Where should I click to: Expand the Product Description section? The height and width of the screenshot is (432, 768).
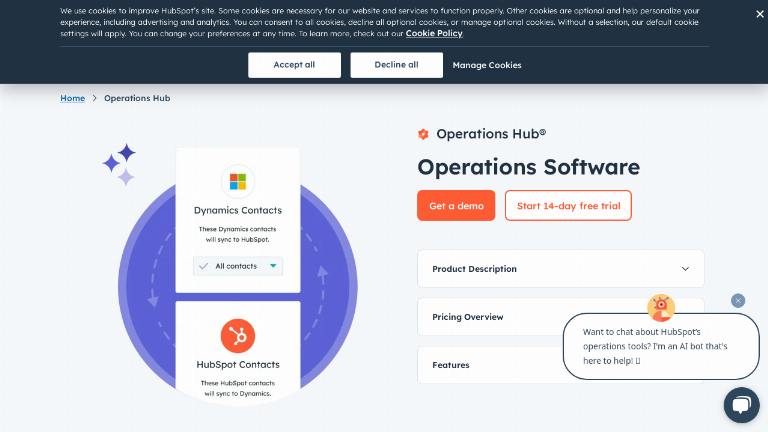560,269
